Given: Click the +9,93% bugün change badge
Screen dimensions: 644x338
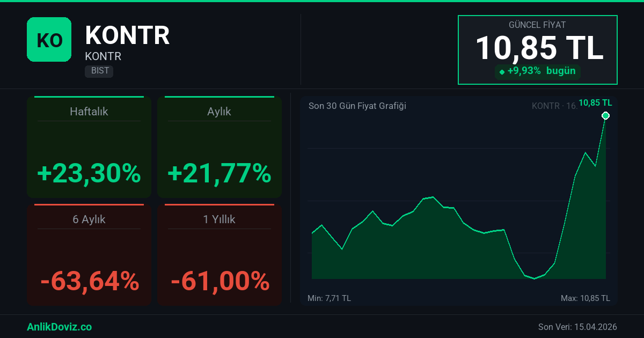Looking at the screenshot, I should pos(537,71).
